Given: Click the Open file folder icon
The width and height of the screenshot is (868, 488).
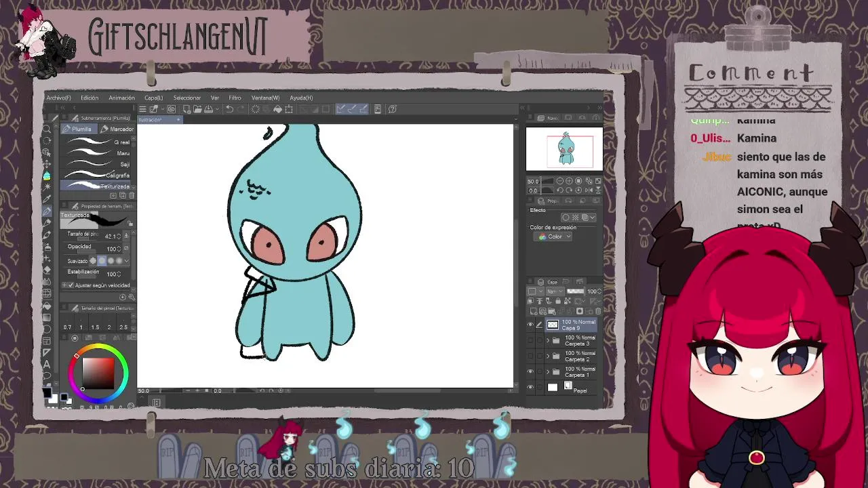Looking at the screenshot, I should (197, 109).
